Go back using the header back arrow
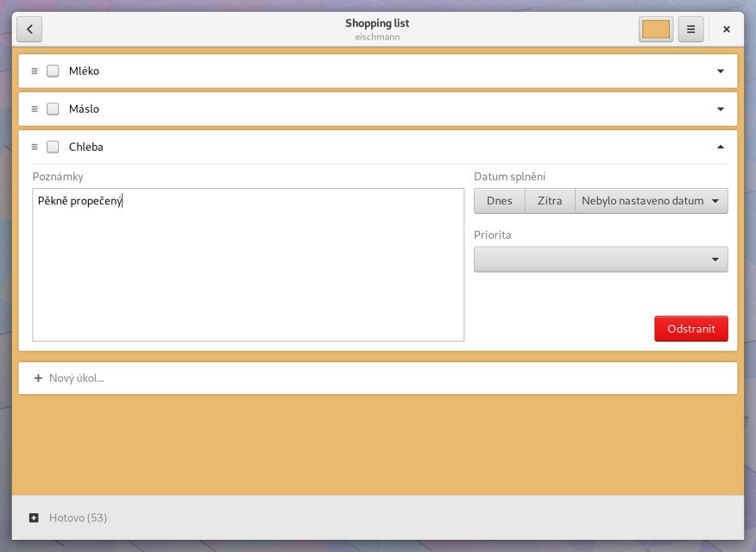This screenshot has width=756, height=552. (x=29, y=29)
